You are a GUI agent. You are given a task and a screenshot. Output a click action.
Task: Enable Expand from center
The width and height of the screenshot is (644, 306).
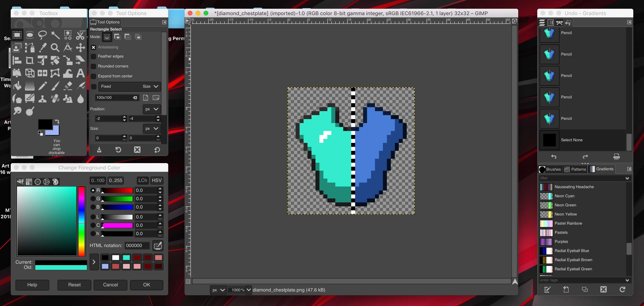coord(93,76)
